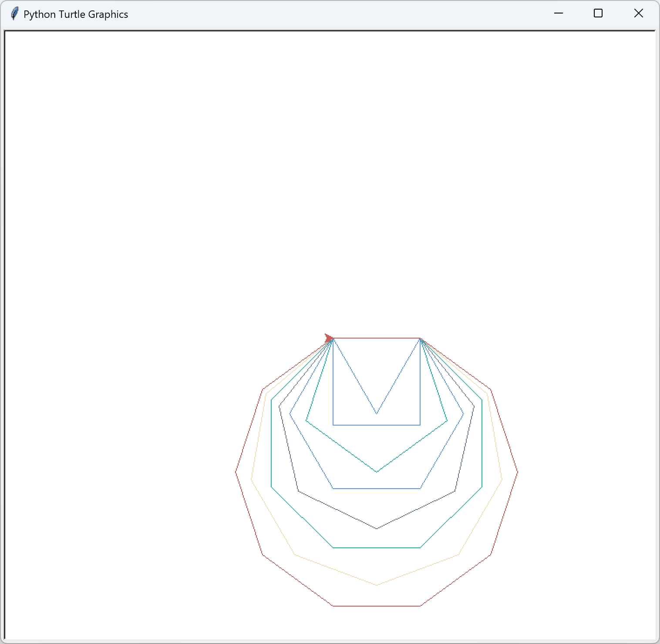
Task: Click the top-right vertex where all polygons meet
Action: click(x=420, y=338)
